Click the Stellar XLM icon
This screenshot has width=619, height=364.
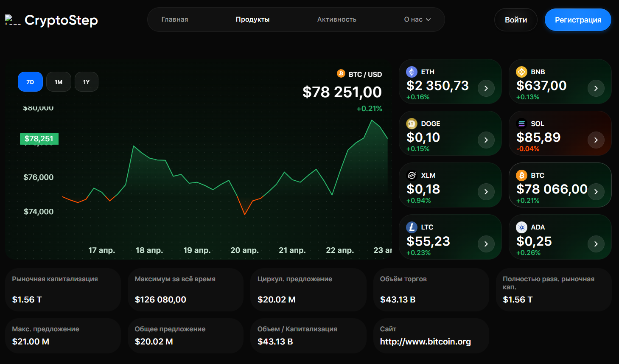tap(412, 175)
